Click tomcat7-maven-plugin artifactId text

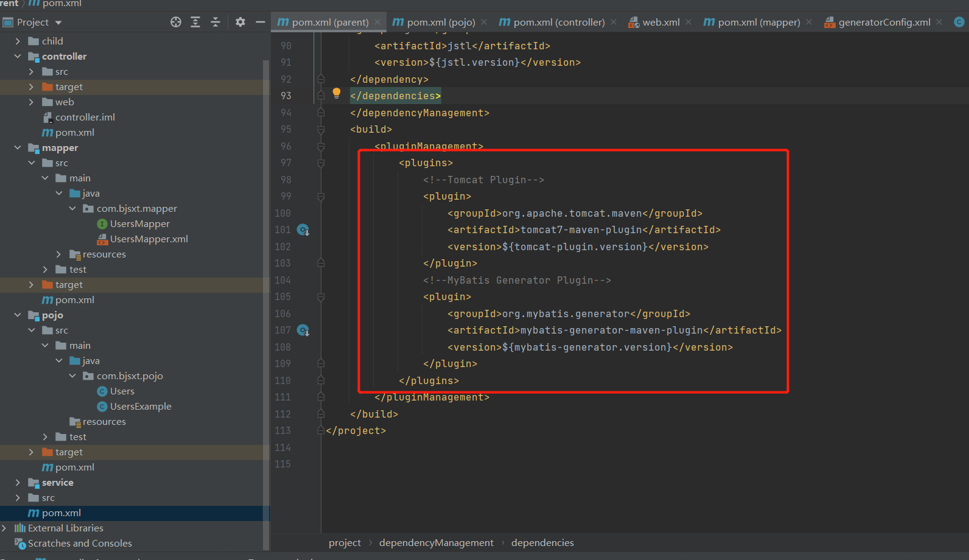[x=581, y=230]
